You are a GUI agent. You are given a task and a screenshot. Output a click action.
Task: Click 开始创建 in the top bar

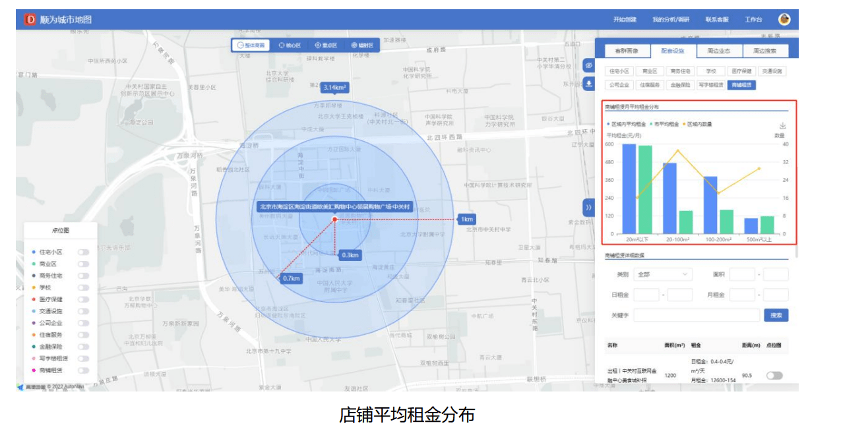[625, 20]
